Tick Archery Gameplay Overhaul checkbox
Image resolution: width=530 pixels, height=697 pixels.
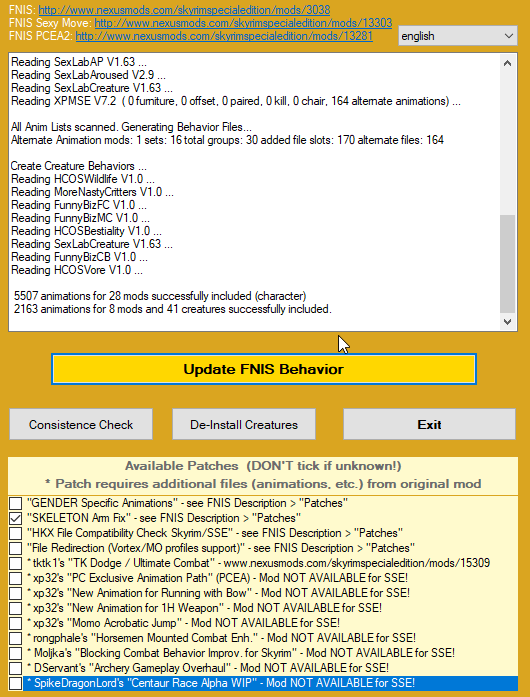16,668
